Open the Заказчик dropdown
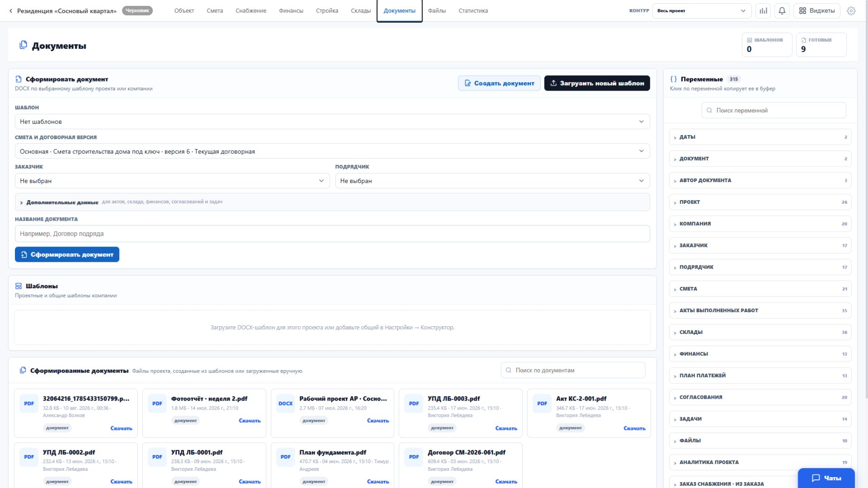Screen dimensions: 868x488 (x=172, y=181)
